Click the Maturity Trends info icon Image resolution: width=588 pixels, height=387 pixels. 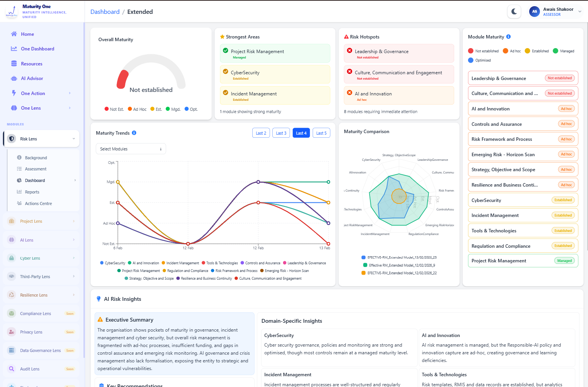134,133
